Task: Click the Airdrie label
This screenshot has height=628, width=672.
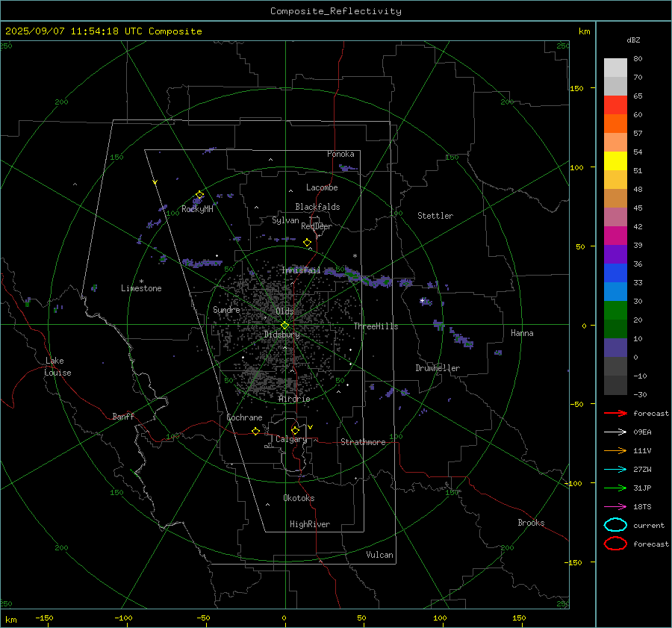Action: click(294, 399)
